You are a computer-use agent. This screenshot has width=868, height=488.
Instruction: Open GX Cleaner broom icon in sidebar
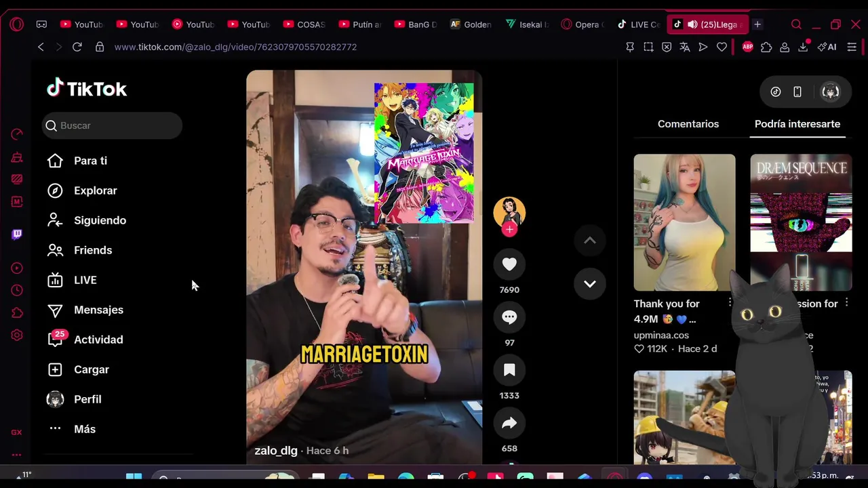pos(17,157)
